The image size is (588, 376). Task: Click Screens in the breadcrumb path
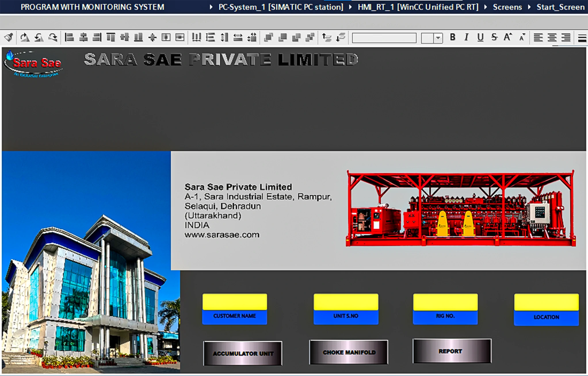pyautogui.click(x=507, y=7)
